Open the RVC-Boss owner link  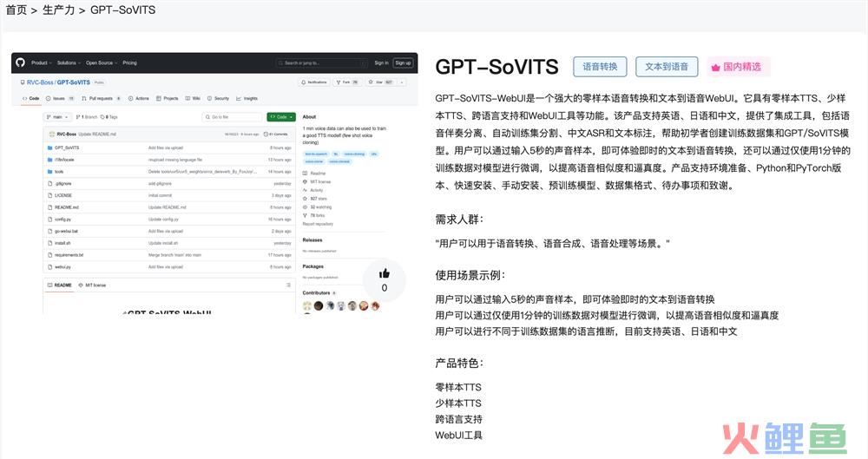[40, 82]
